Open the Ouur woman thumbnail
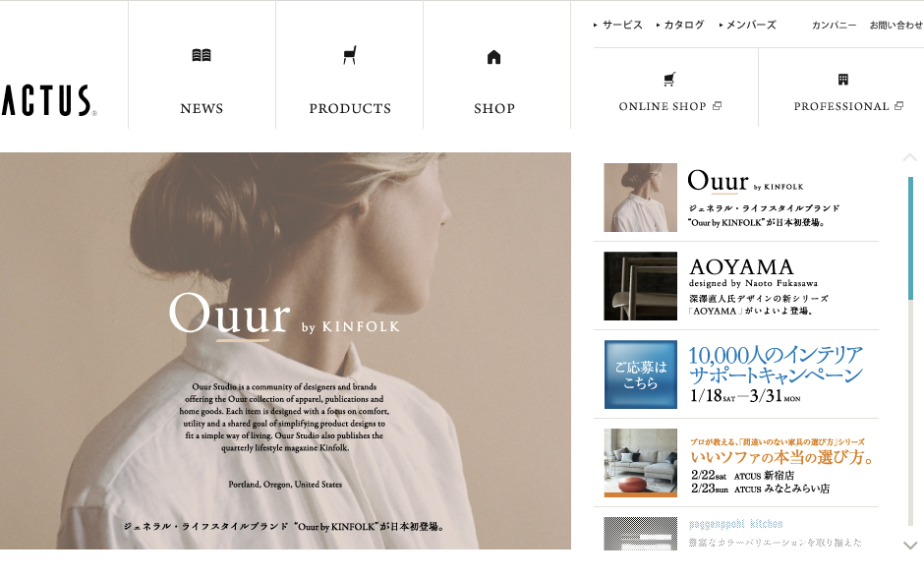Viewport: 924px width, 577px height. (x=641, y=198)
